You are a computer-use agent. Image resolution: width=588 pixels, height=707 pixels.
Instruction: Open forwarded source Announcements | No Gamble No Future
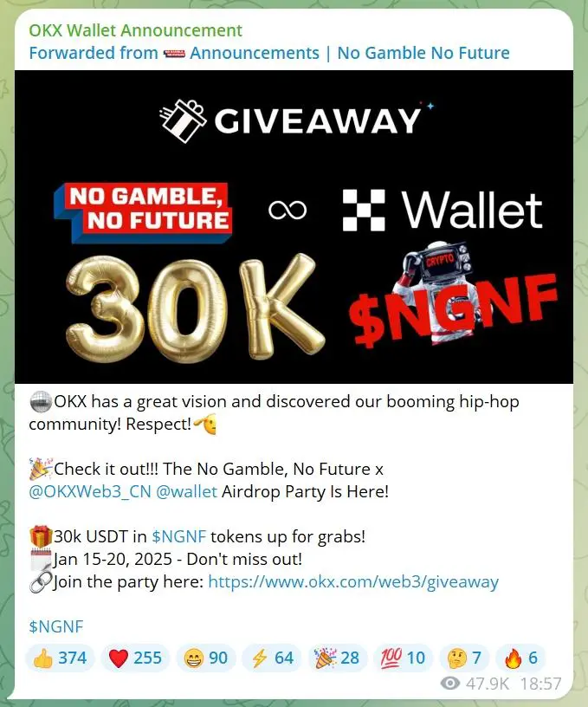coord(350,53)
